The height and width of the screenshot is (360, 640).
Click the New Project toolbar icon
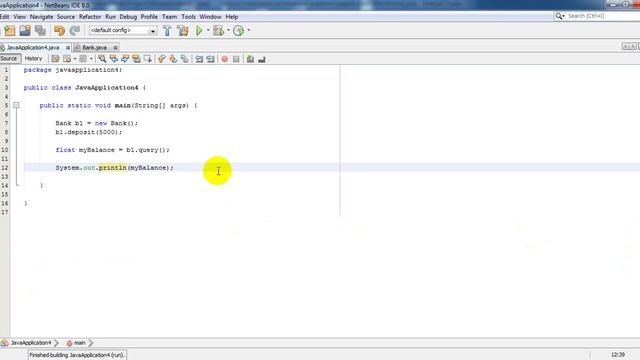[x=9, y=31]
